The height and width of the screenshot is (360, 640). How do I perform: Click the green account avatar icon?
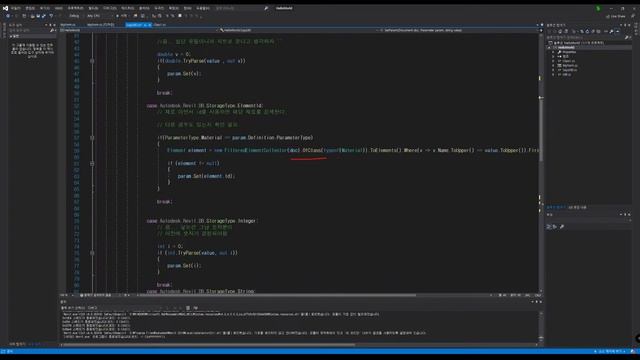[598, 8]
